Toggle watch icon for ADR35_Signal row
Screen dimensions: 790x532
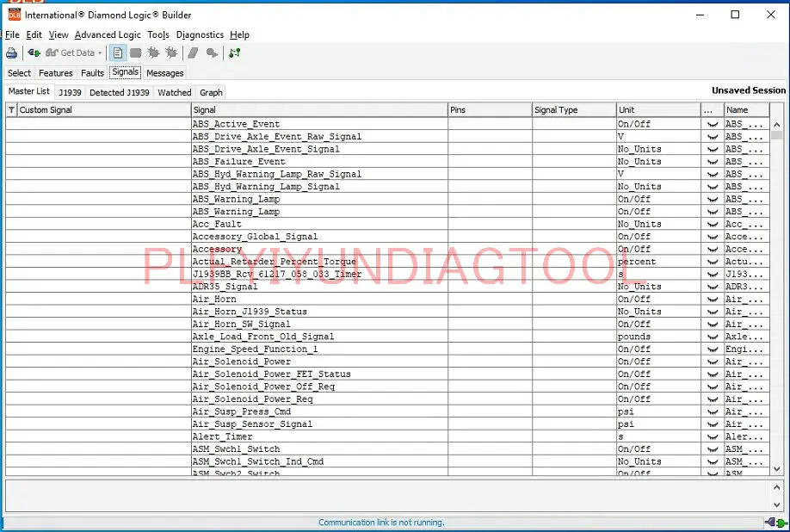pos(713,287)
